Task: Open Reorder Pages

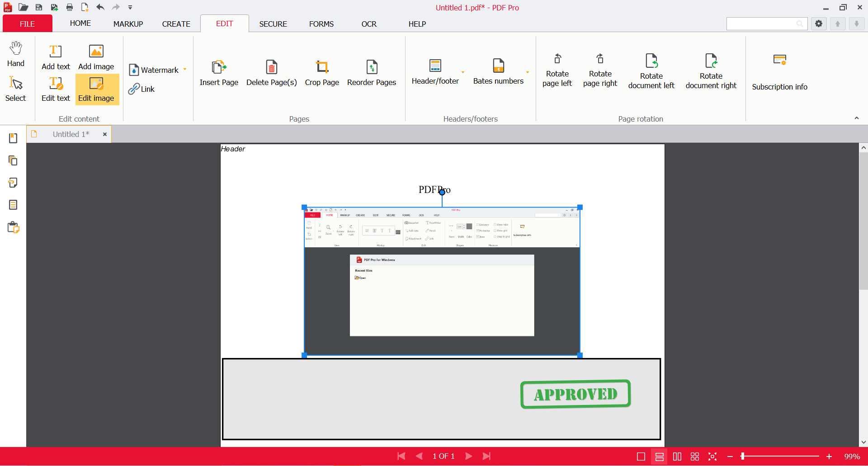Action: point(372,73)
